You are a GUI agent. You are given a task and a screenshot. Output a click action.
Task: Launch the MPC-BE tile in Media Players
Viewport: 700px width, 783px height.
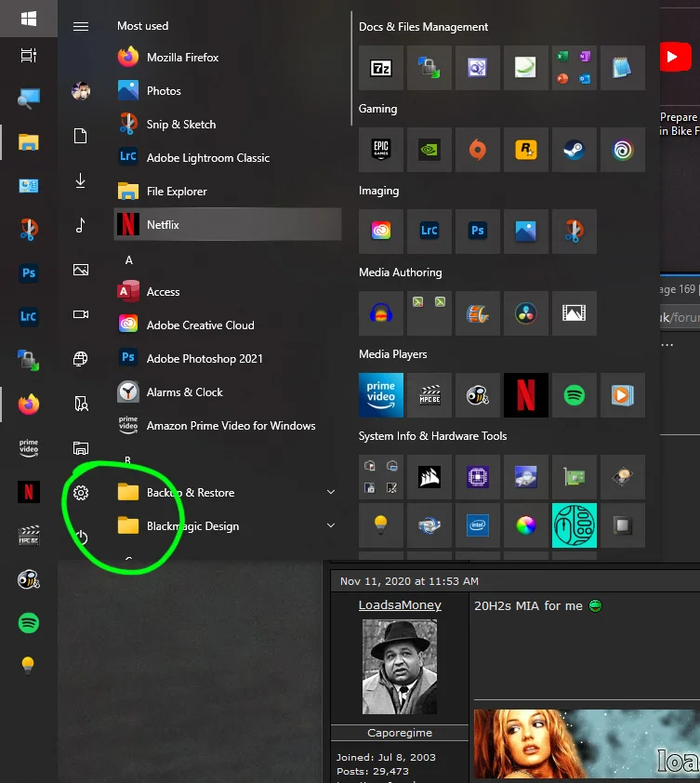tap(429, 395)
